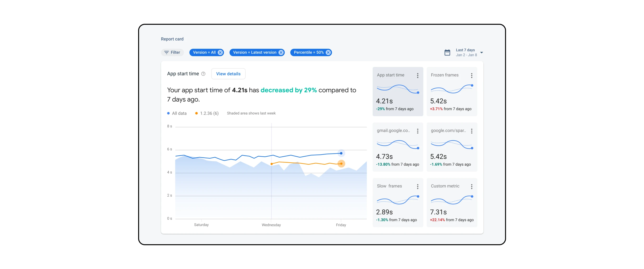
Task: Click the Filter button
Action: click(x=172, y=52)
